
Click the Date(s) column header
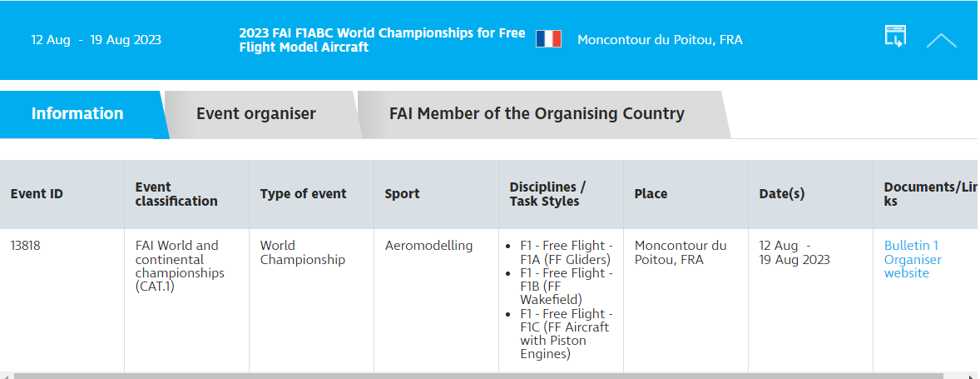click(x=781, y=194)
